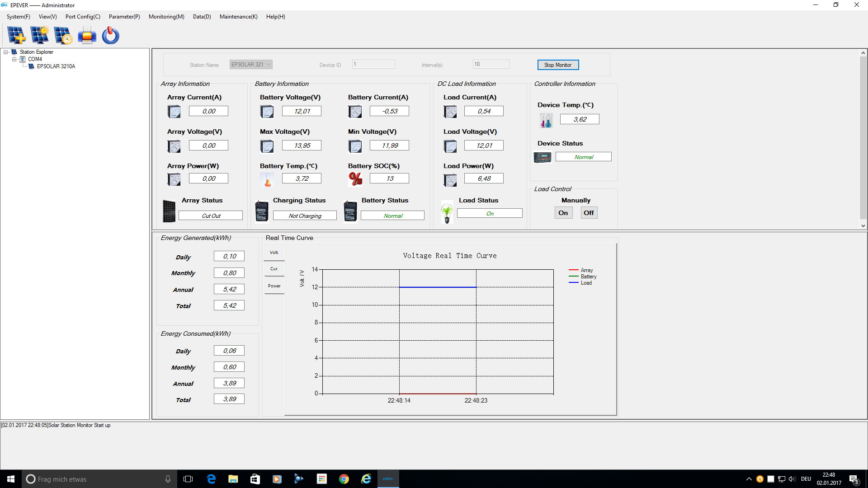The image size is (868, 488).
Task: Turn load on with Manually On button
Action: coord(563,213)
